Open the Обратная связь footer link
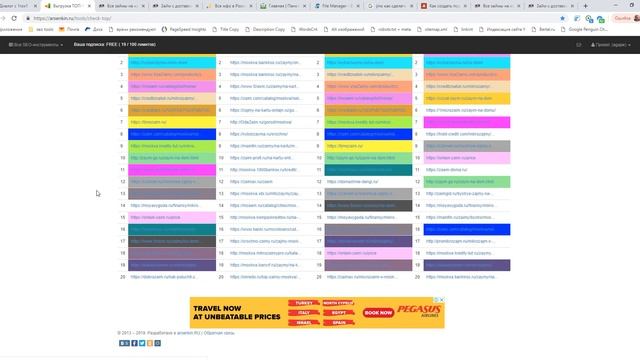640x360 pixels. click(219, 333)
